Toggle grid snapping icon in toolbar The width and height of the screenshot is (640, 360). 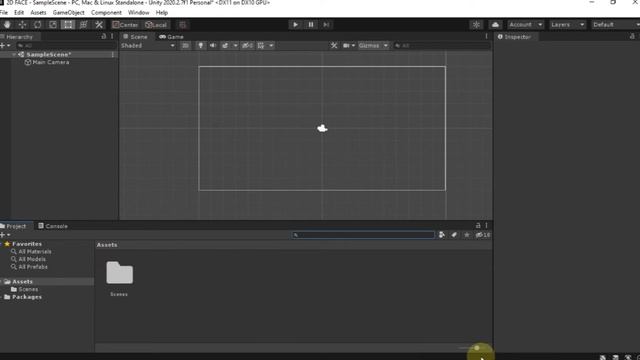[182, 24]
